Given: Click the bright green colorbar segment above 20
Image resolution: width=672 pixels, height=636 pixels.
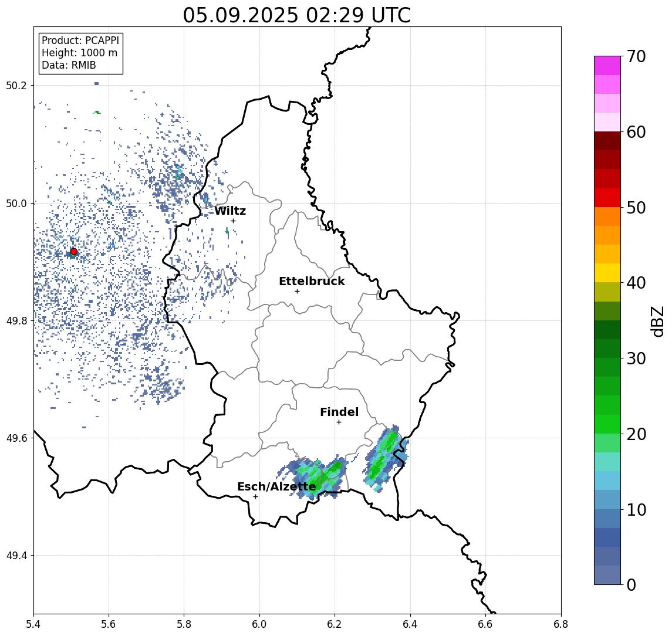Looking at the screenshot, I should pos(607,424).
